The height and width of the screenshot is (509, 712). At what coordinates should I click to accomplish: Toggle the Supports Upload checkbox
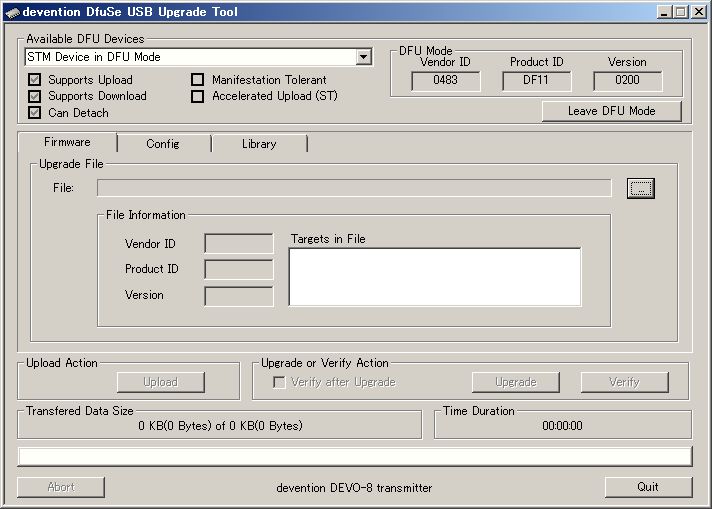[x=35, y=80]
